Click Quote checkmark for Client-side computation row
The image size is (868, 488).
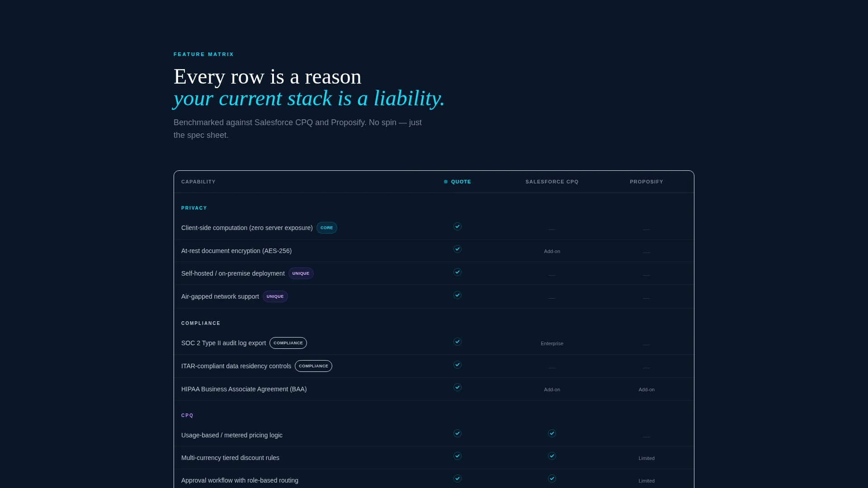(x=458, y=226)
